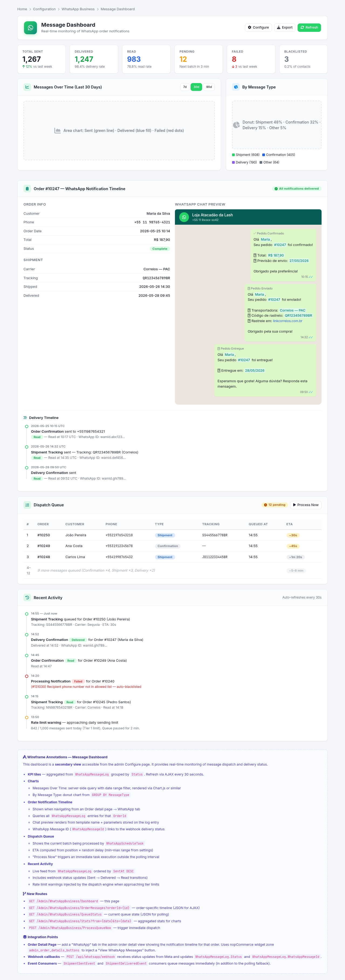Click the up arrow in Total Sent card
This screenshot has width=345, height=980.
(23, 67)
